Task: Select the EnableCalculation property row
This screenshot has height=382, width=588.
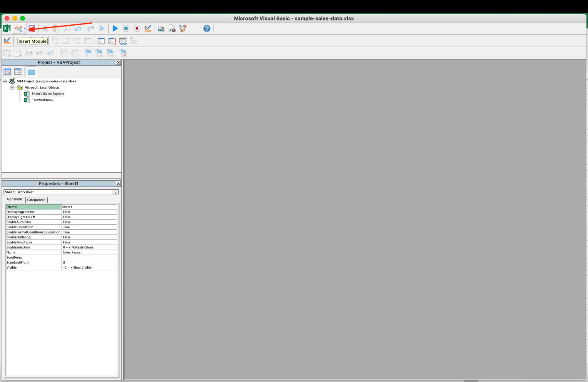Action: pos(33,227)
